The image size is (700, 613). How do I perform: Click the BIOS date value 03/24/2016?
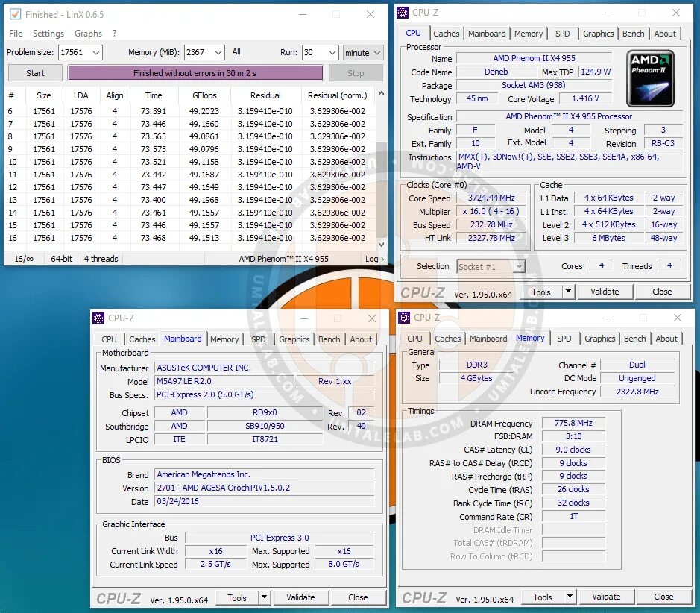tap(265, 501)
